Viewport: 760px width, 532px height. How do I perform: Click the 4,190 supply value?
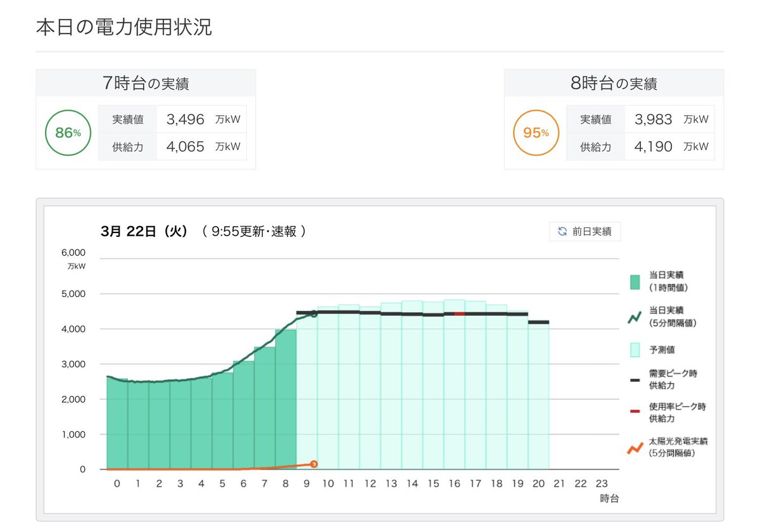653,147
